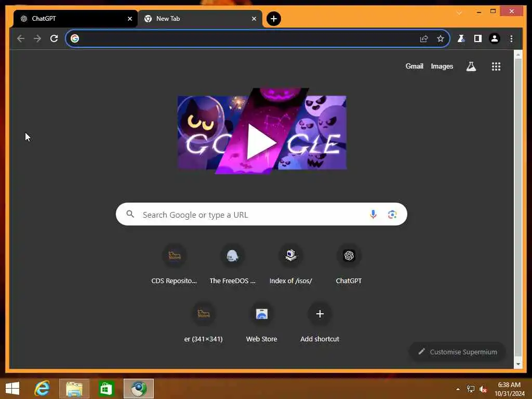Close the ChatGPT tab

(x=129, y=19)
